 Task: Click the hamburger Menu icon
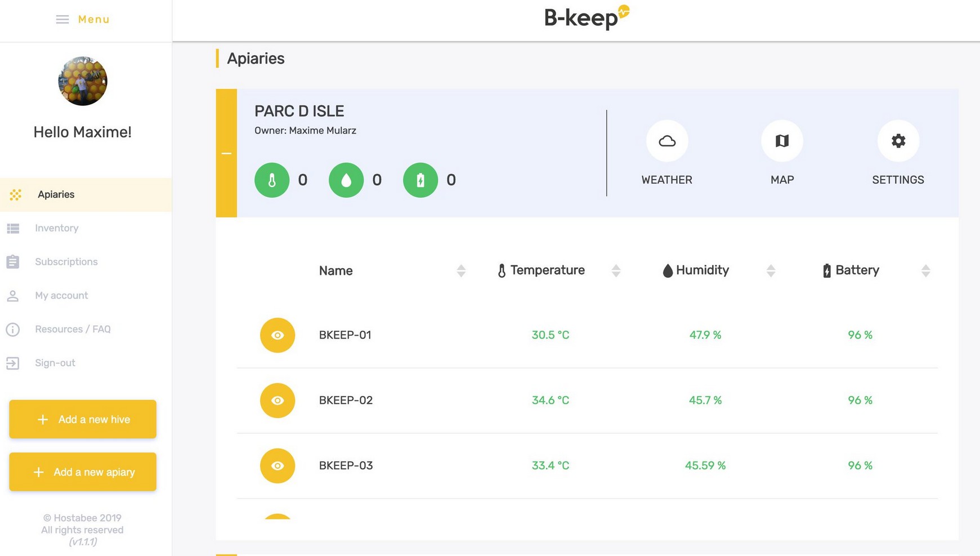62,20
